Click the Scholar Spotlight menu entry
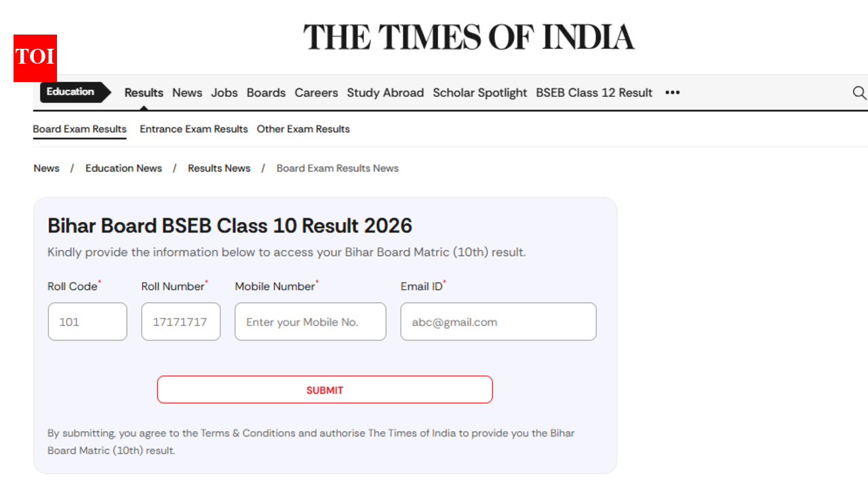 tap(479, 93)
